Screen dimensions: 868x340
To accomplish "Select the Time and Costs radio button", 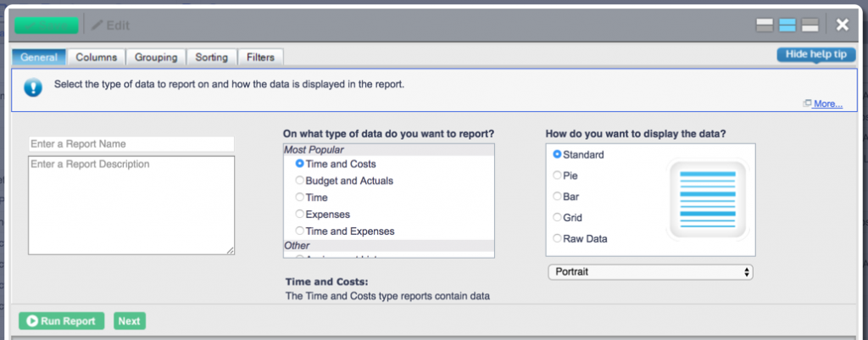I will pyautogui.click(x=299, y=164).
